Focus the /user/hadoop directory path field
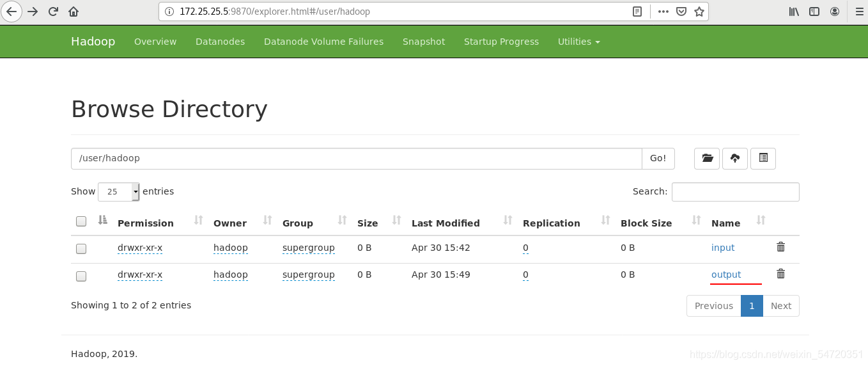 [x=357, y=159]
